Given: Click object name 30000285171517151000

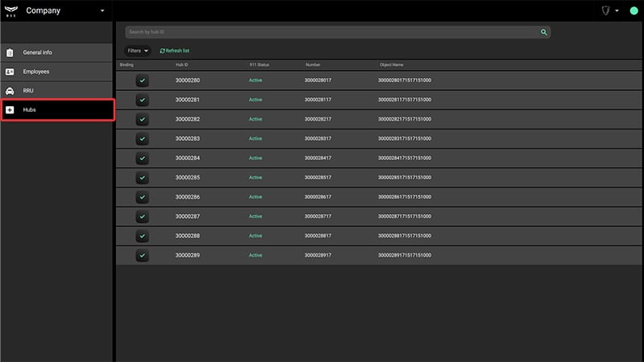Looking at the screenshot, I should click(x=405, y=177).
